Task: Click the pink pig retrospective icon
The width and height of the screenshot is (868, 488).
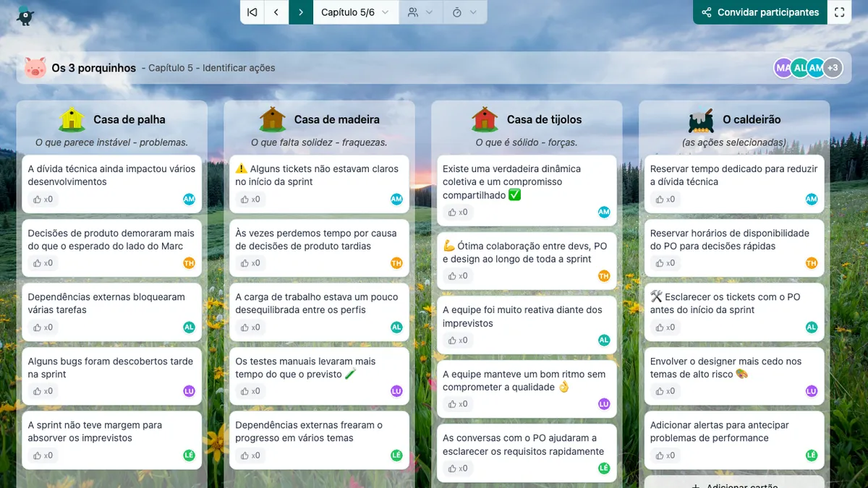Action: coord(35,68)
